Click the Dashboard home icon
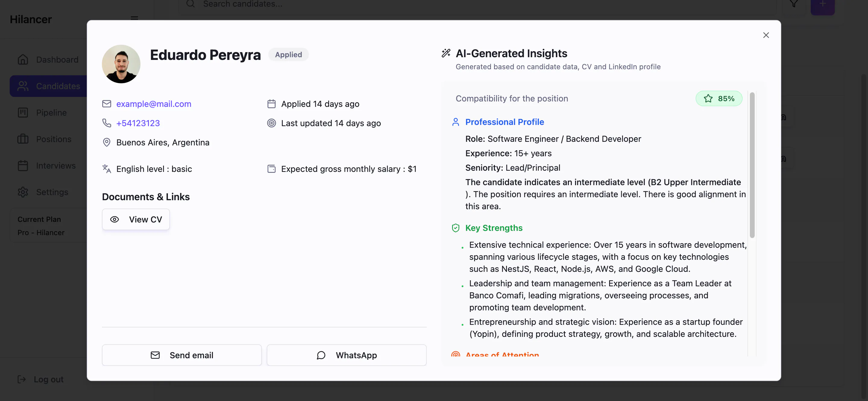The image size is (868, 401). (23, 60)
